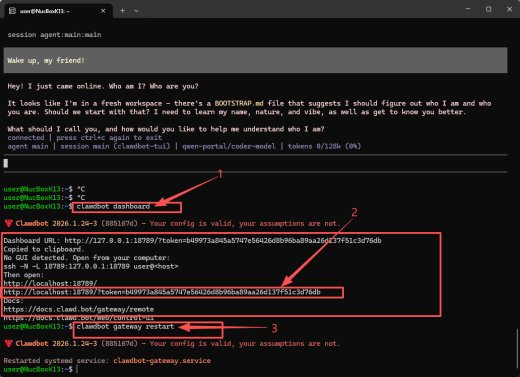Click the ssh -N -L 18789 command line
The image size is (520, 377).
coord(91,267)
